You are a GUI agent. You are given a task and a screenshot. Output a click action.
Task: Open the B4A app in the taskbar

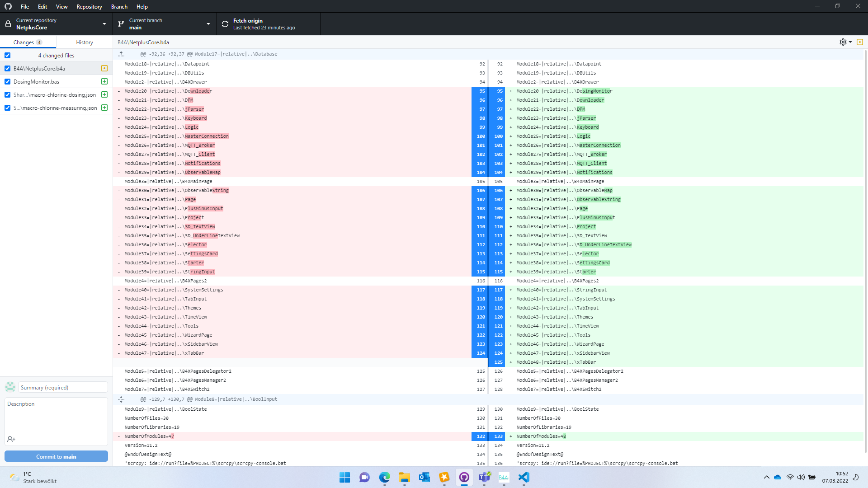503,478
